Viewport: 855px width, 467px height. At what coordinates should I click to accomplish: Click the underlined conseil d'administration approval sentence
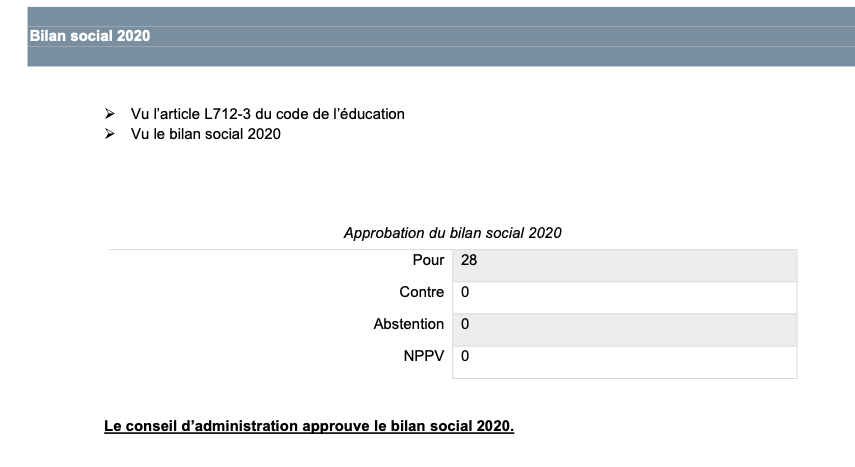[309, 426]
